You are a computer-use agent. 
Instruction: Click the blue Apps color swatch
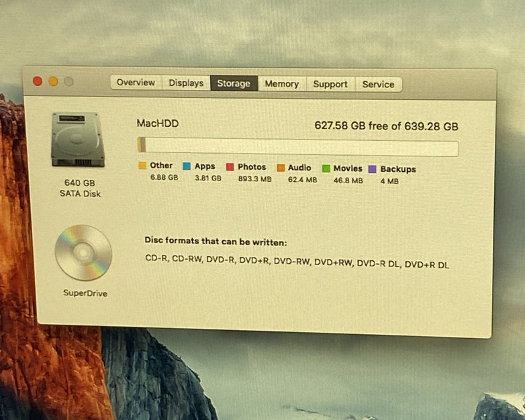(x=187, y=166)
